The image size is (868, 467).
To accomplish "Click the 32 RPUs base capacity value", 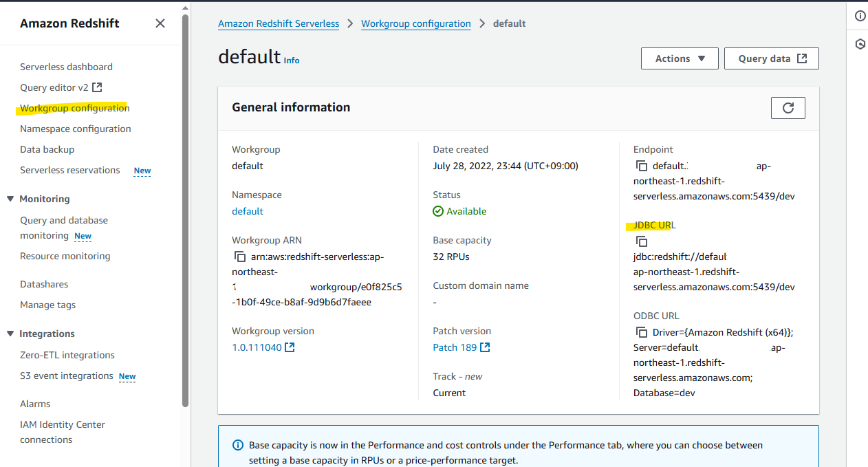I will (451, 257).
